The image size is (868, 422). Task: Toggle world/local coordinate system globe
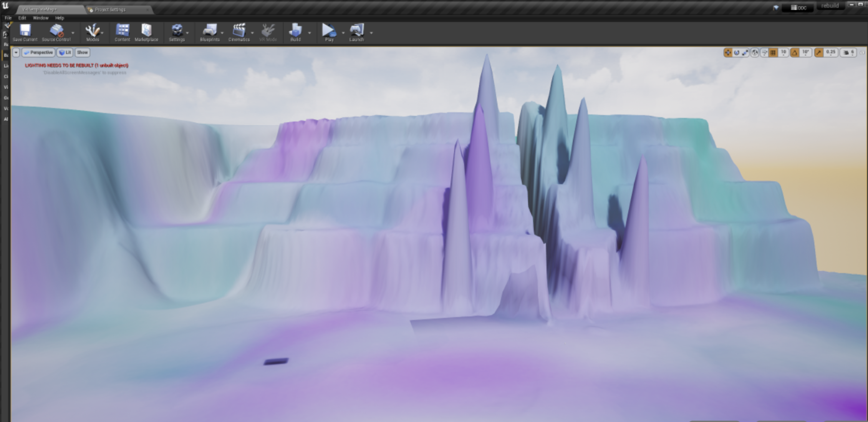[755, 53]
